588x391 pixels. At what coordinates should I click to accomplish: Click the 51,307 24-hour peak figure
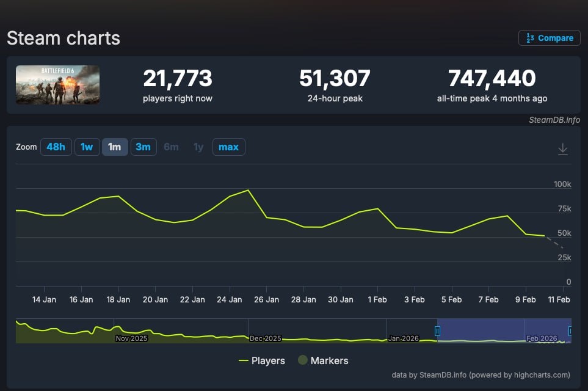pyautogui.click(x=335, y=78)
